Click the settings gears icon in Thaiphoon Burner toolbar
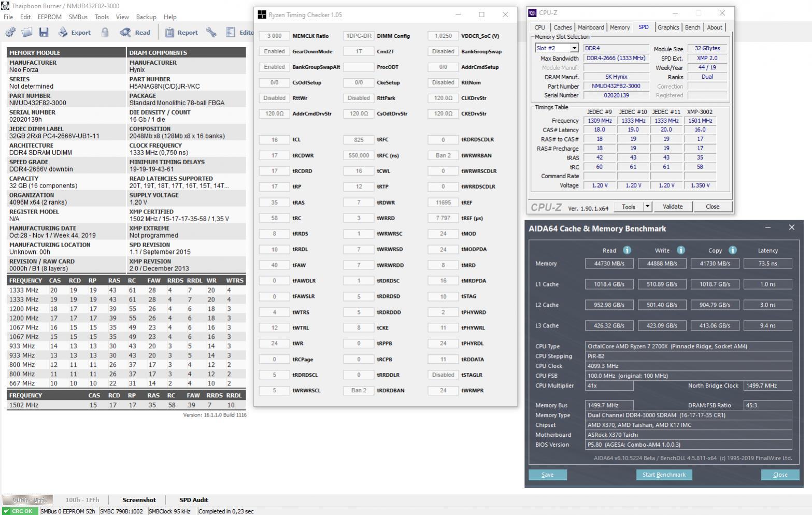The height and width of the screenshot is (515, 812). pyautogui.click(x=10, y=32)
